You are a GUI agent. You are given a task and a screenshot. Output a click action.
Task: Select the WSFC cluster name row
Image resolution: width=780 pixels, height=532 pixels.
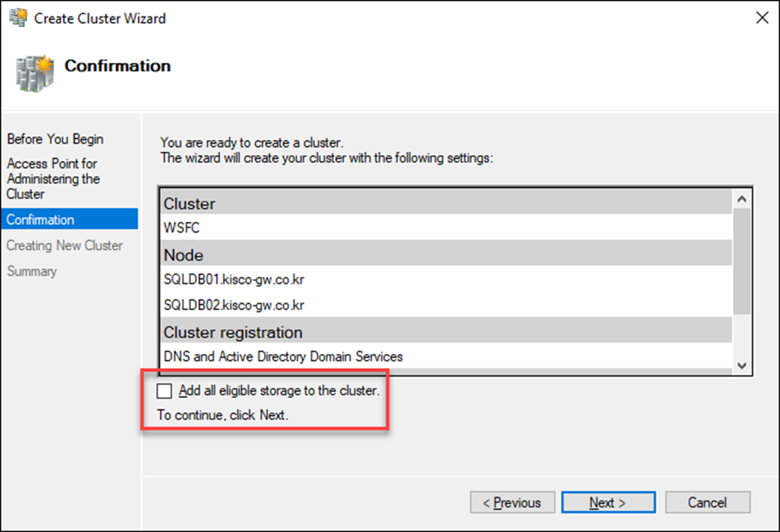point(446,227)
